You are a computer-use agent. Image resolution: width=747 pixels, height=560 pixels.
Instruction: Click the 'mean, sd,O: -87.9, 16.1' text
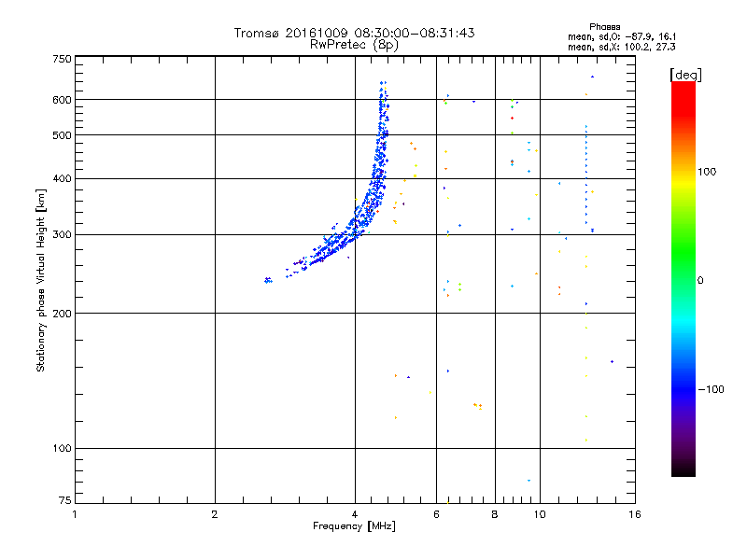(x=622, y=36)
